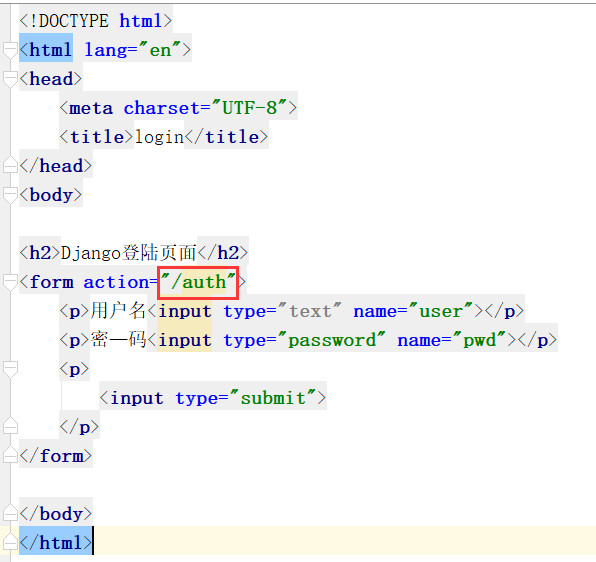Viewport: 596px width, 562px height.
Task: Click the "UTF-8" value
Action: tap(249, 108)
